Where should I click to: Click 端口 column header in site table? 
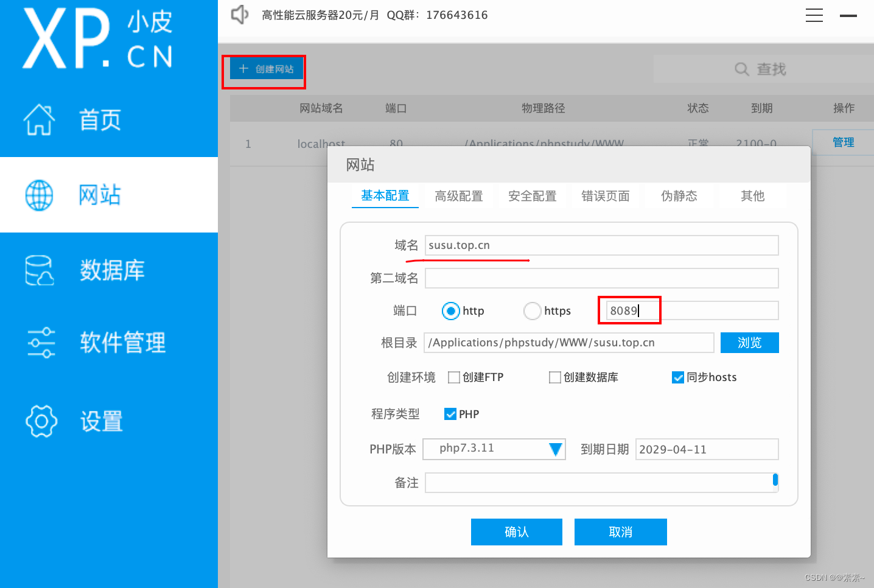396,108
